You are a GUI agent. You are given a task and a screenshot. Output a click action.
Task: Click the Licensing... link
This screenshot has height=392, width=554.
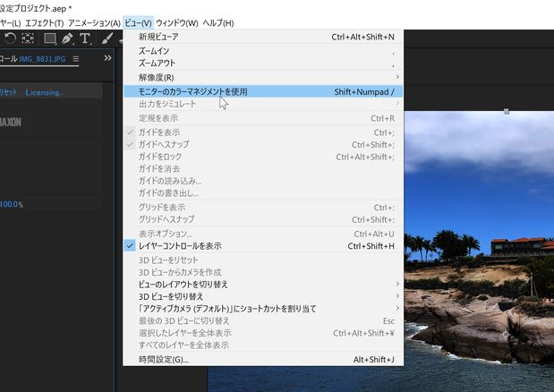coord(45,92)
